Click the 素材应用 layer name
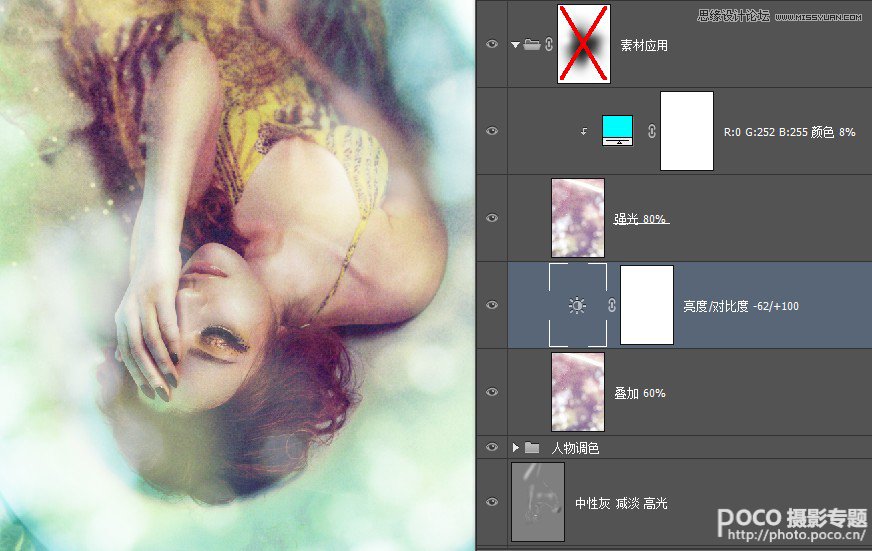872x551 pixels. coord(644,45)
